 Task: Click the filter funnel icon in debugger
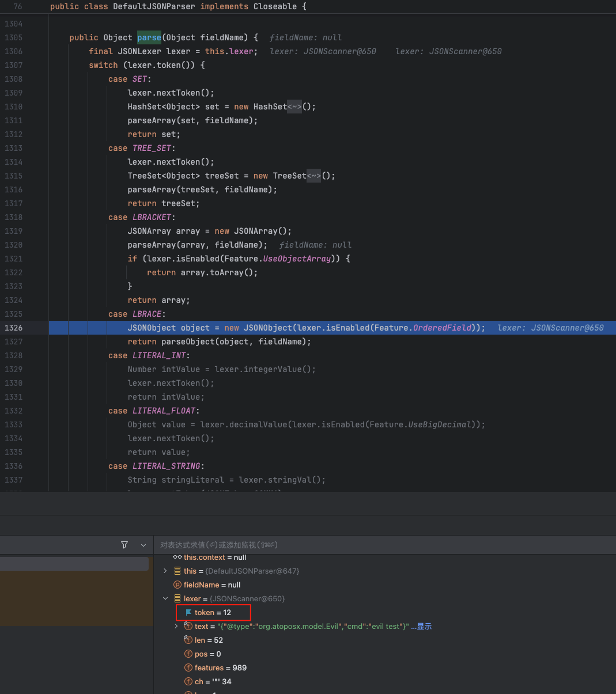[124, 545]
